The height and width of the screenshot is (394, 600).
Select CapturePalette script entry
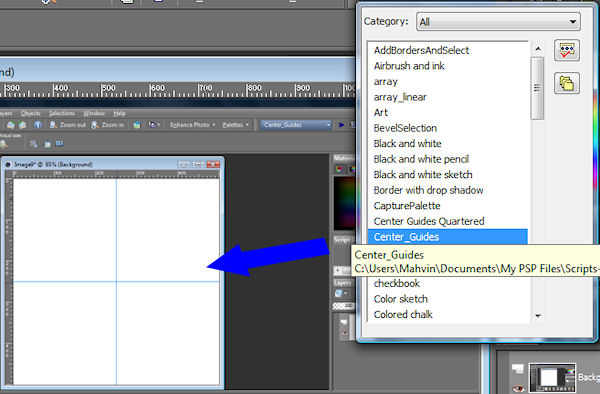407,206
